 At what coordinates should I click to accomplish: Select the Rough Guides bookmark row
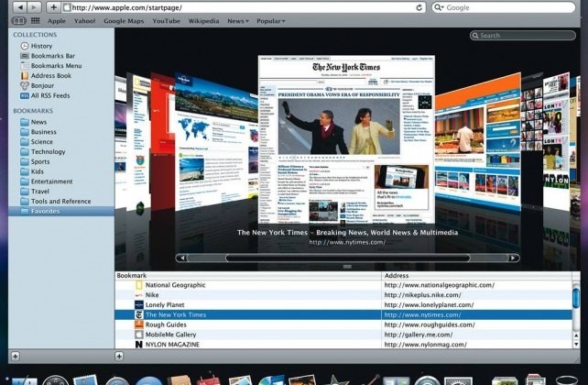343,325
